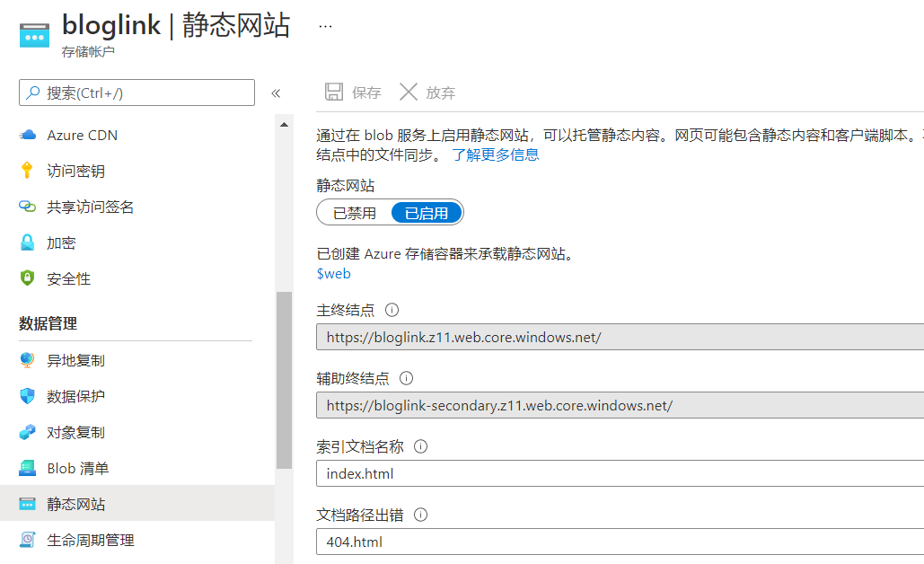Show info for secondary endpoint (辅助终结点)

[407, 378]
